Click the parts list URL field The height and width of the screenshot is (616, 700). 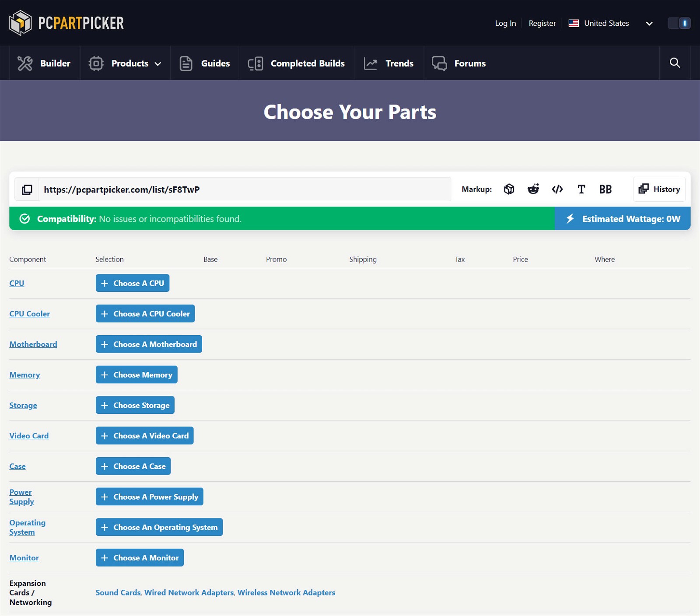[x=245, y=189]
